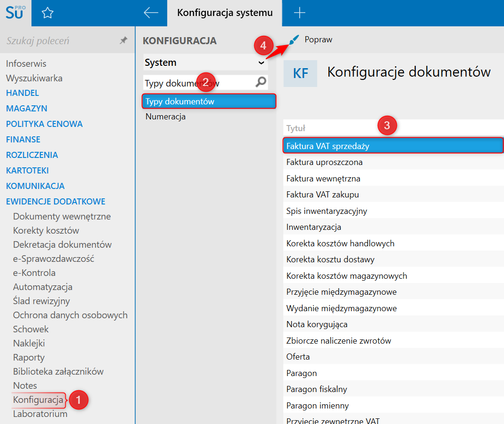Select the Spis inwentaryzacyjny row

pyautogui.click(x=394, y=211)
